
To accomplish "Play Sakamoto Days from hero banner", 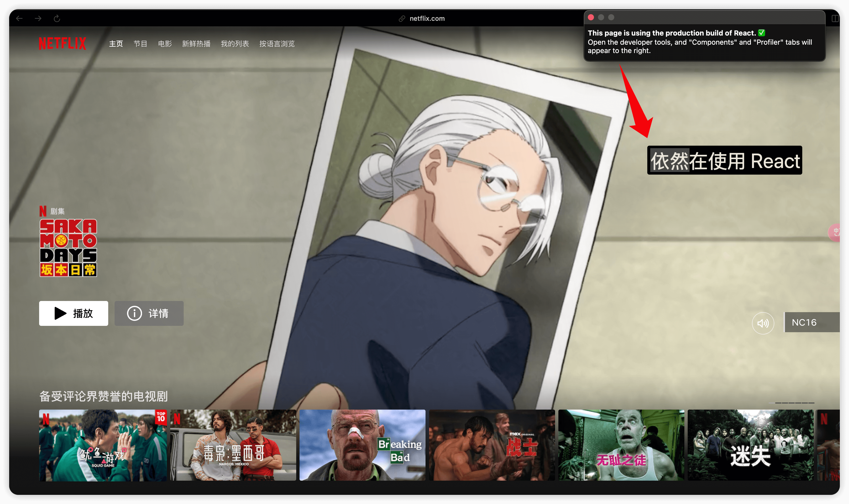I will [x=73, y=313].
